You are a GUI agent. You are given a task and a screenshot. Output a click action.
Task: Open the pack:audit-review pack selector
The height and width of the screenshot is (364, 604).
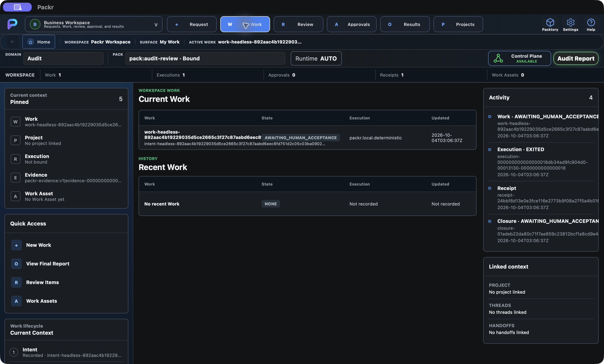click(205, 58)
